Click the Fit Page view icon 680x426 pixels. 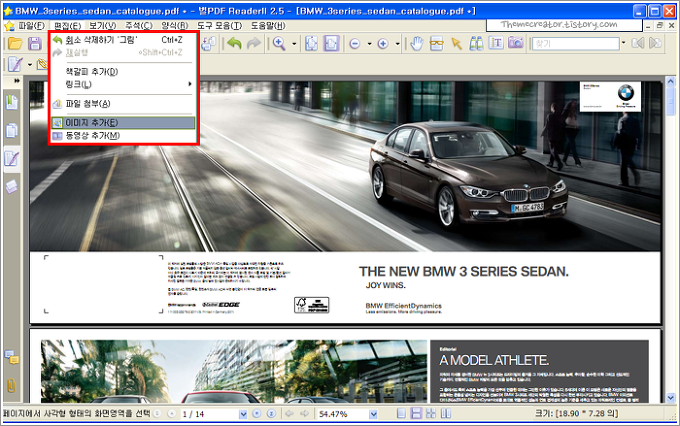point(311,43)
